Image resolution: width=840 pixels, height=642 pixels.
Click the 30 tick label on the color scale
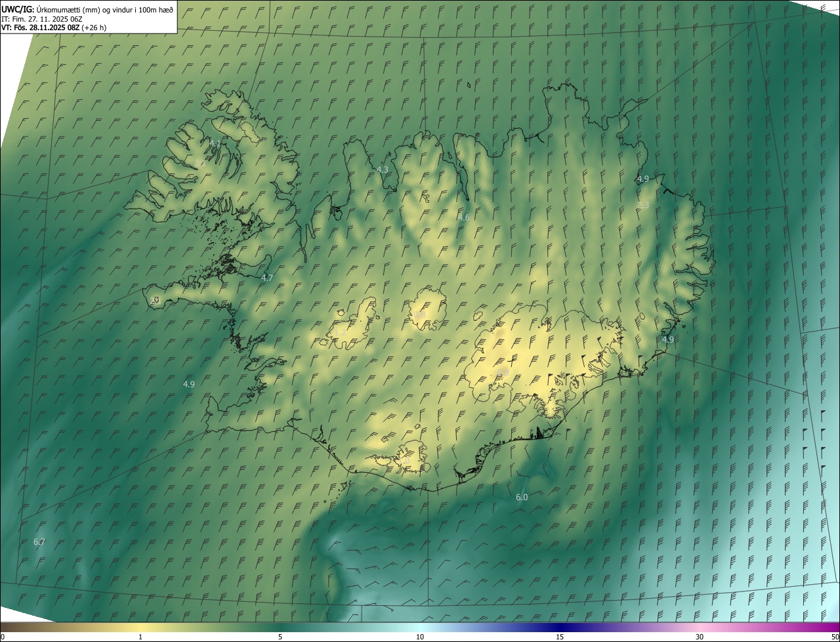tap(700, 637)
